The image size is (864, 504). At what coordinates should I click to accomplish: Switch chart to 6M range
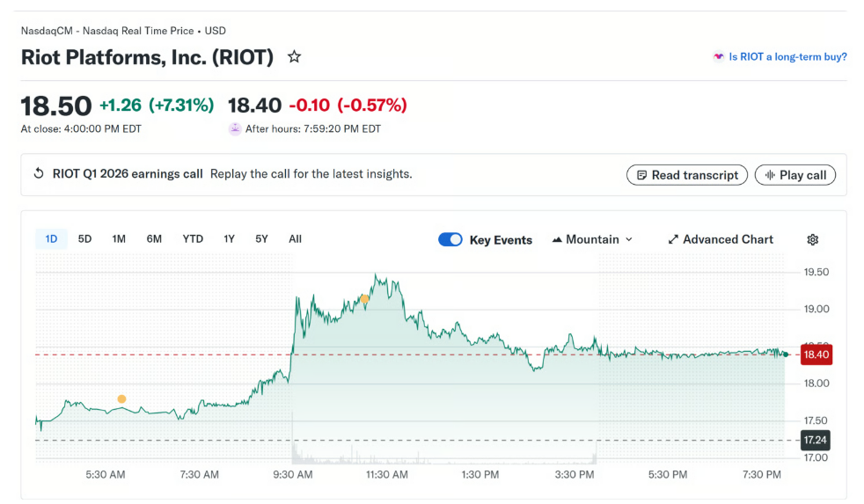(x=154, y=239)
